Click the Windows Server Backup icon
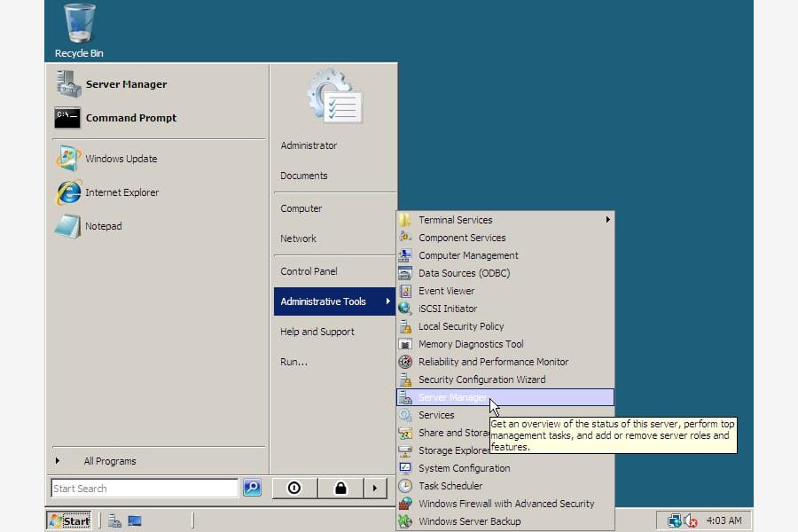This screenshot has height=532, width=798. (405, 521)
